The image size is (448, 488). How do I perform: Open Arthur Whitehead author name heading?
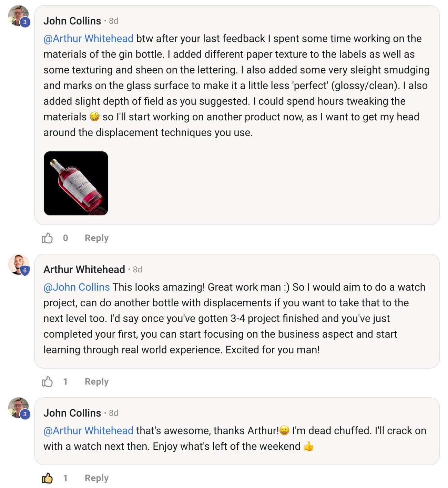coord(84,270)
